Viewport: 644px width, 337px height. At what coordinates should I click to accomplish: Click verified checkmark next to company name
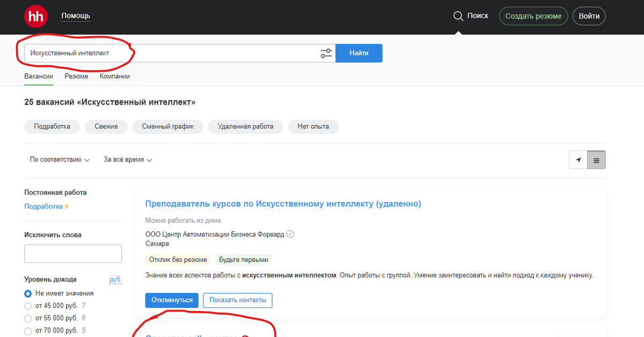click(290, 234)
